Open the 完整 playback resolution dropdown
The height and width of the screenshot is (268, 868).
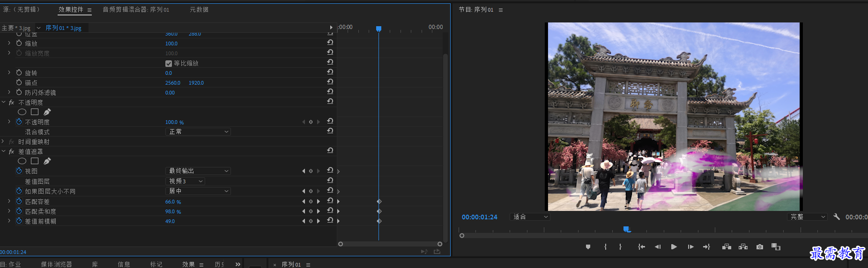point(808,217)
